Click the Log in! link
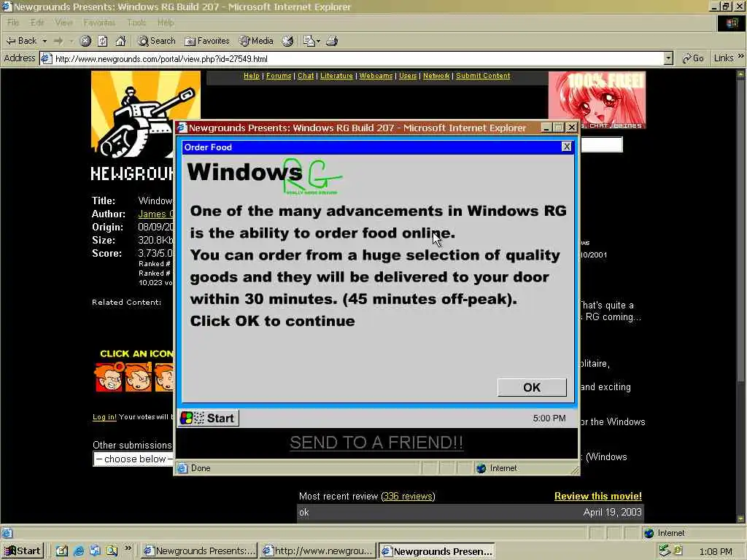 pyautogui.click(x=104, y=416)
